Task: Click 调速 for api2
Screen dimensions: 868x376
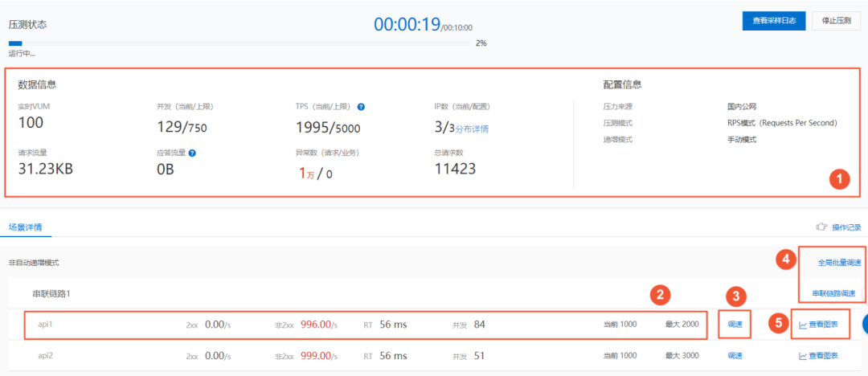Action: click(x=735, y=355)
